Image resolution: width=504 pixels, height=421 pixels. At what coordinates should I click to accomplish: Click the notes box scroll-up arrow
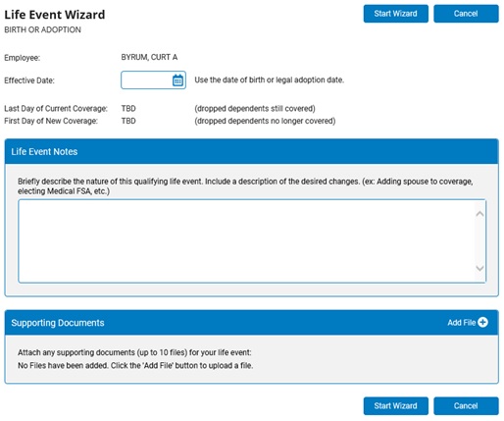pos(479,214)
